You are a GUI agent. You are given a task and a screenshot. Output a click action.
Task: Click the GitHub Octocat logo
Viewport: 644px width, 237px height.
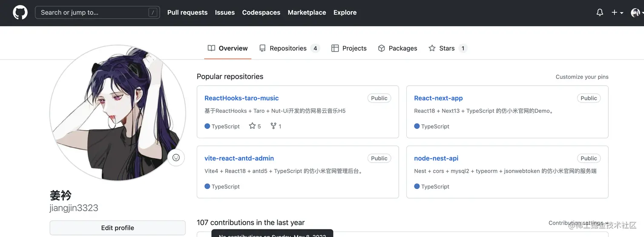tap(20, 12)
